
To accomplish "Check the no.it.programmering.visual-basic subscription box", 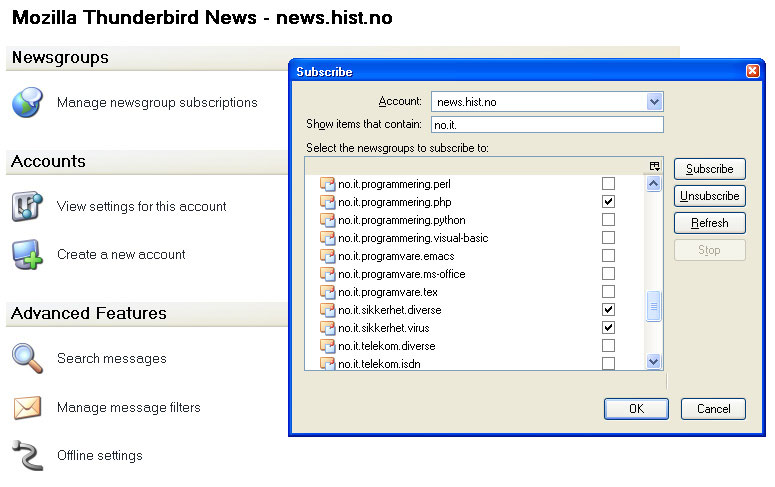I will pos(608,237).
